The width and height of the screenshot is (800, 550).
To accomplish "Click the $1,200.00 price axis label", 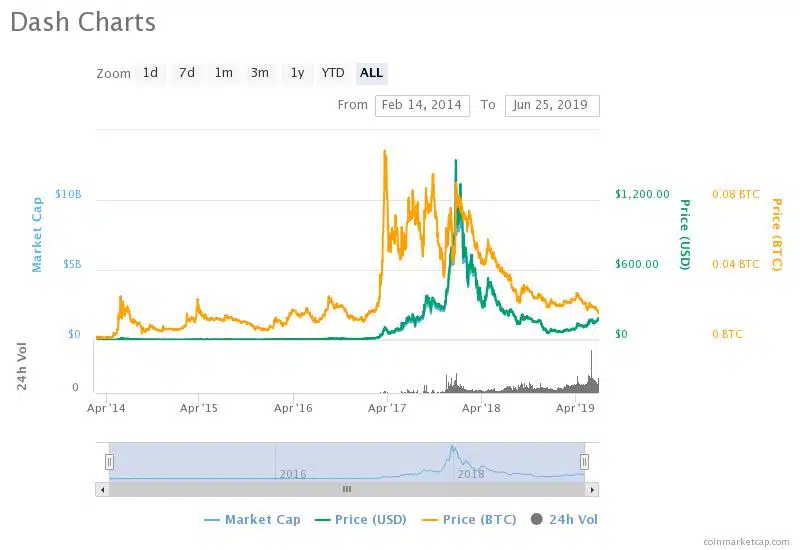I will pyautogui.click(x=642, y=194).
